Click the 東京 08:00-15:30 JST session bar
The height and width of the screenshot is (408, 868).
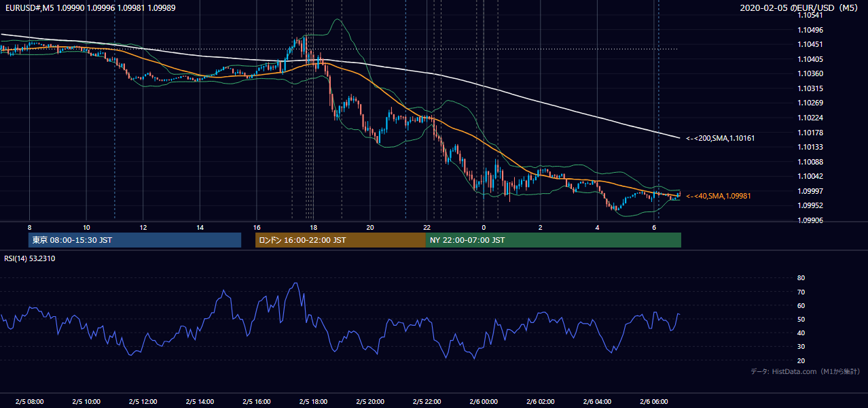(x=134, y=240)
